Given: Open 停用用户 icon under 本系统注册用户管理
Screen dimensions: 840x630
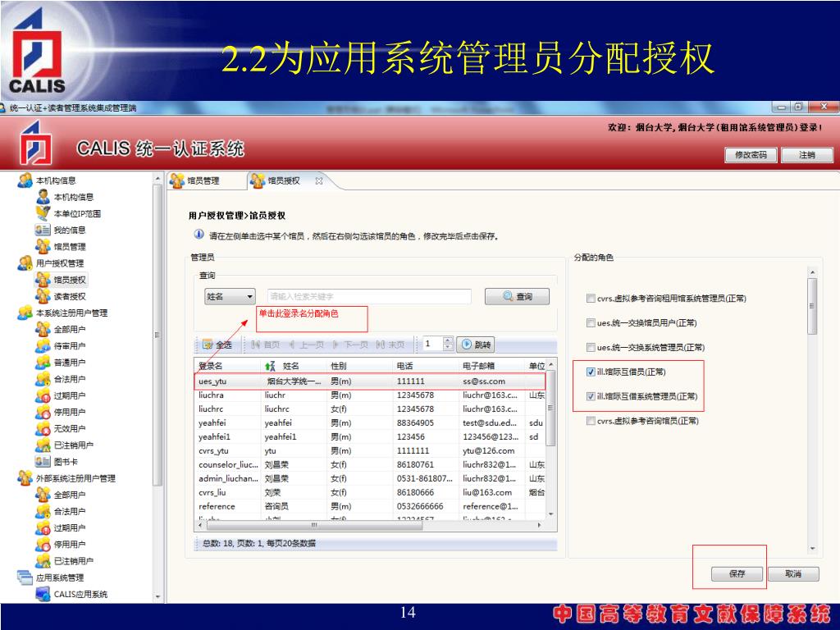Looking at the screenshot, I should coord(43,412).
